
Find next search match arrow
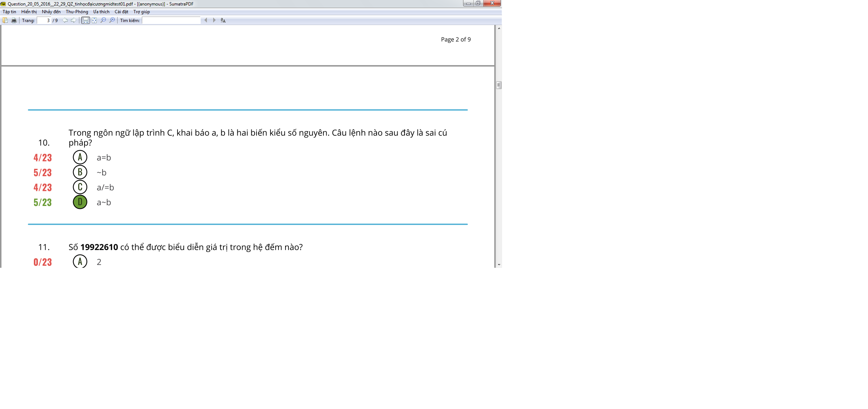pyautogui.click(x=214, y=20)
